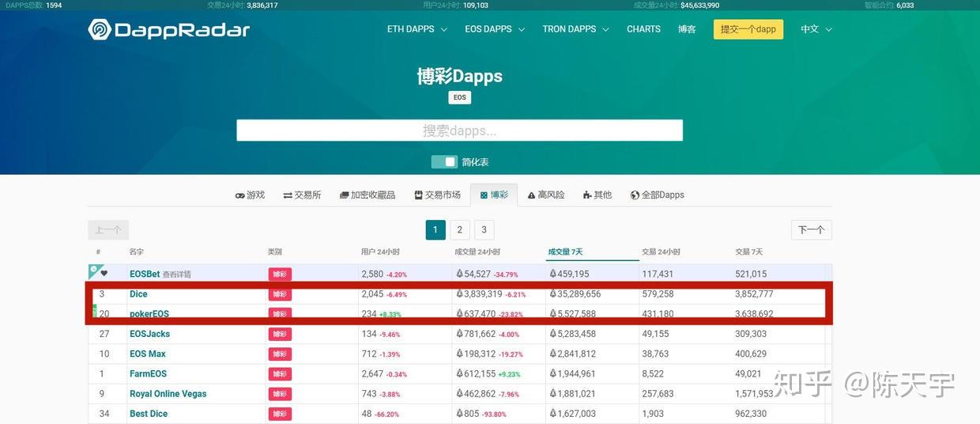This screenshot has height=424, width=980.
Task: Switch to the 其他 category tab
Action: coord(597,195)
